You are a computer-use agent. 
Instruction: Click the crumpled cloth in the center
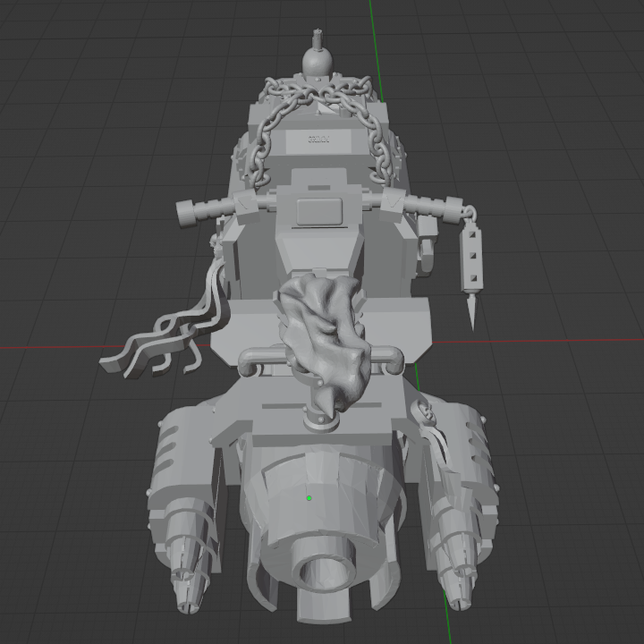(325, 337)
